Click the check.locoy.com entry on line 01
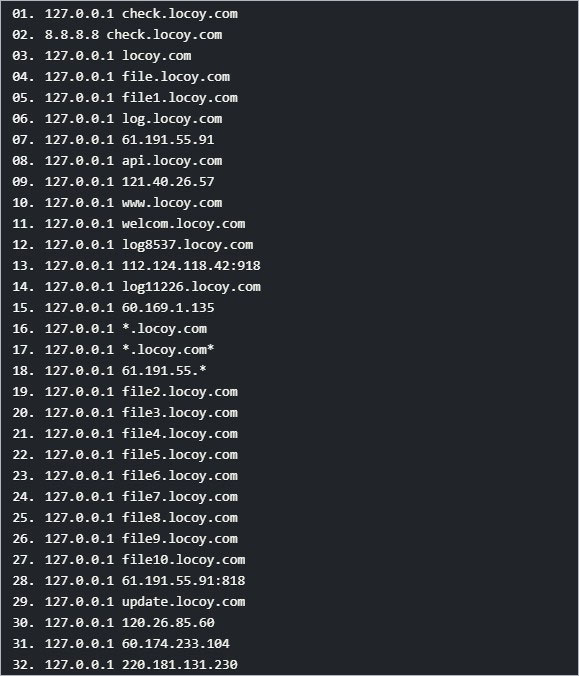 179,14
